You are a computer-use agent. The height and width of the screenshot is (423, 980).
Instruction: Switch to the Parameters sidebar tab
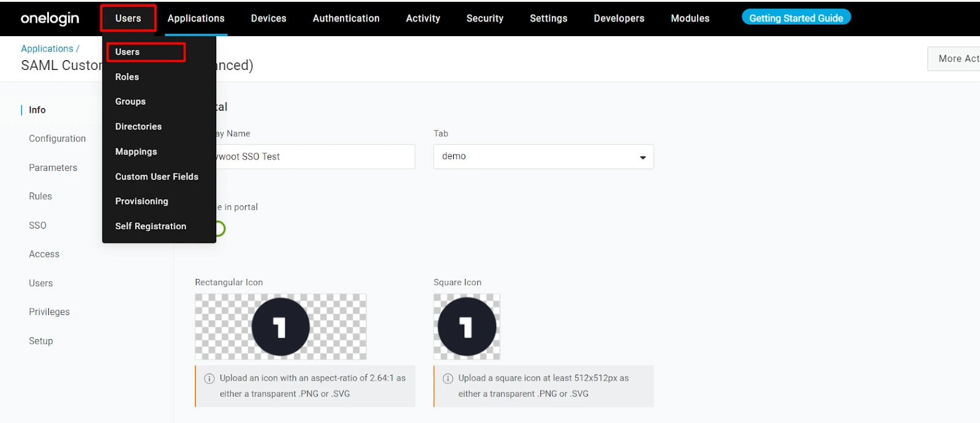coord(53,167)
